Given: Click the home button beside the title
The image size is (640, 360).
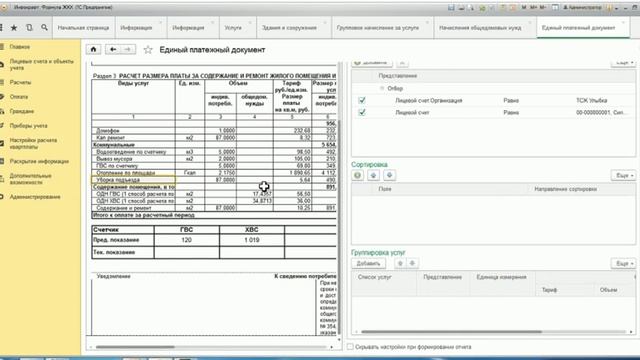Looking at the screenshot, I should tap(93, 49).
